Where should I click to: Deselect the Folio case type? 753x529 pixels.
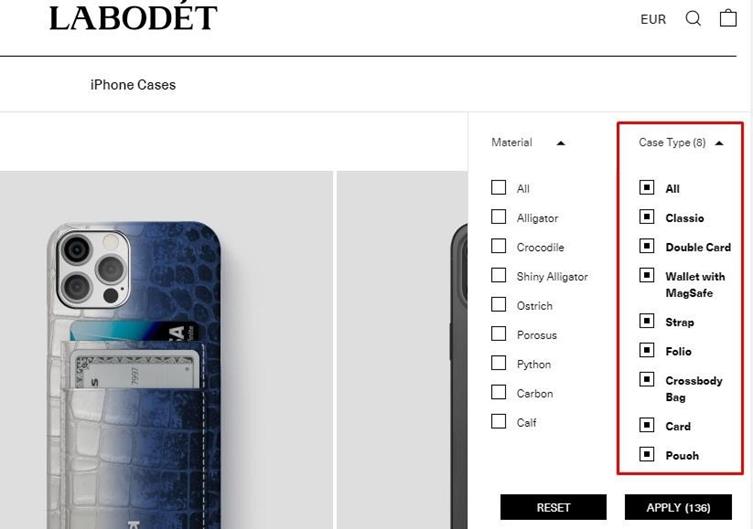click(x=646, y=350)
